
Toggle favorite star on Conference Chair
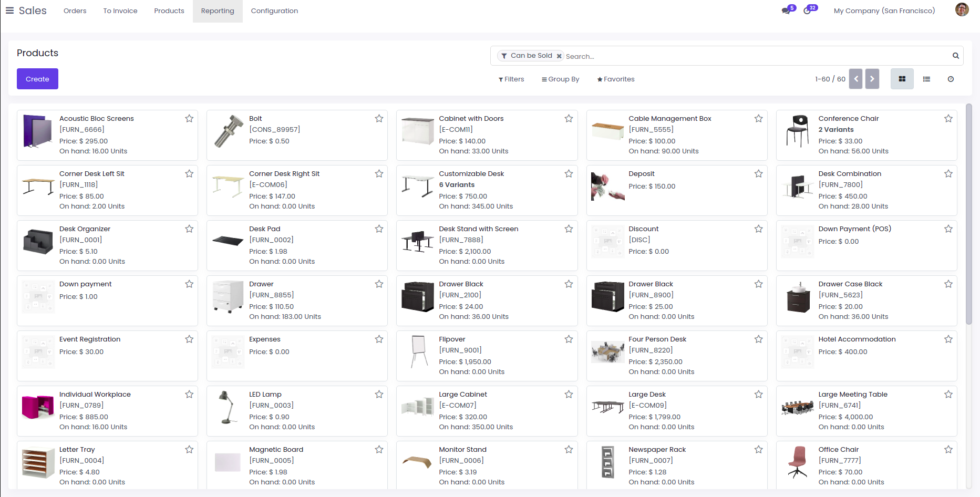[x=948, y=119]
